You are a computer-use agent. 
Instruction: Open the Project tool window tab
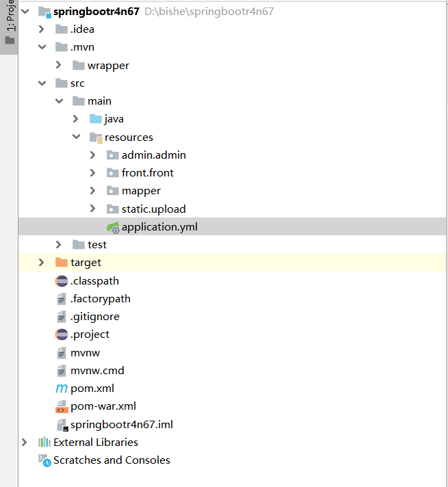pyautogui.click(x=10, y=24)
